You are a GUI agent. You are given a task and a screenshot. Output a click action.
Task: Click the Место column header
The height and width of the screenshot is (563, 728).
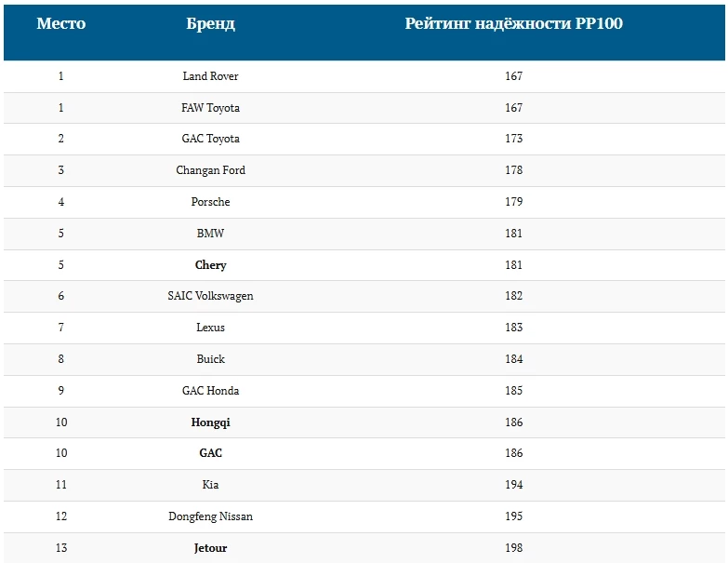click(61, 23)
